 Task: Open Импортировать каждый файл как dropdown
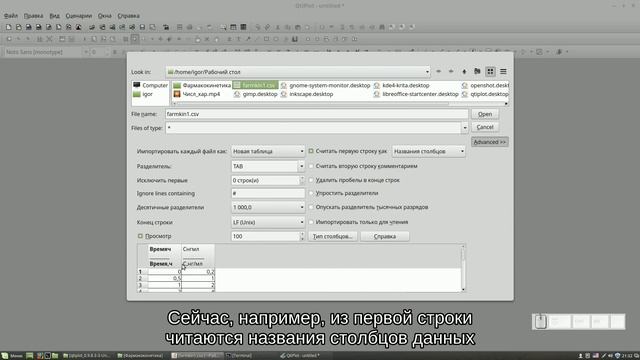click(x=268, y=151)
